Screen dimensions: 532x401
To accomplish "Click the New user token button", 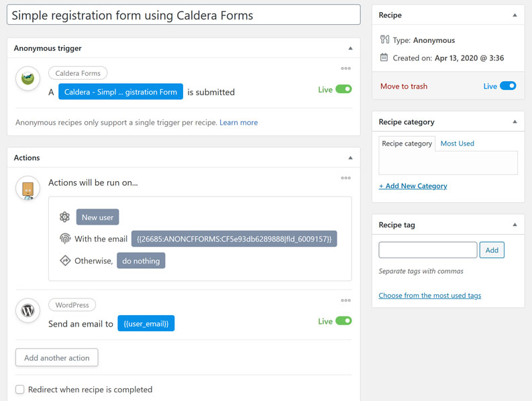I will click(x=97, y=217).
